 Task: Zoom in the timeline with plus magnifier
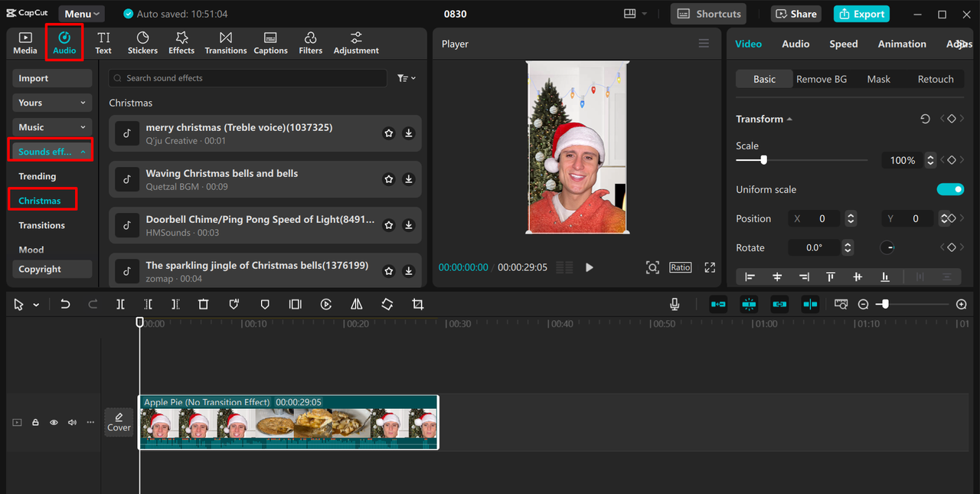pos(962,304)
